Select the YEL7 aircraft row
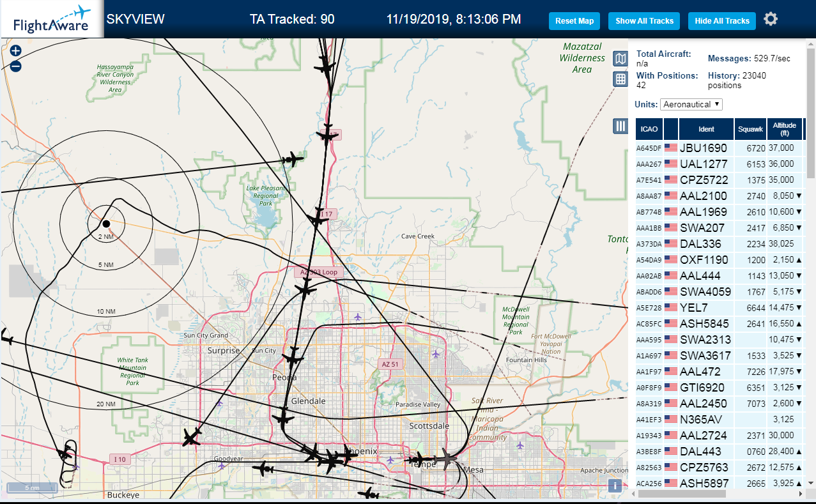Image resolution: width=816 pixels, height=504 pixels. (x=720, y=308)
